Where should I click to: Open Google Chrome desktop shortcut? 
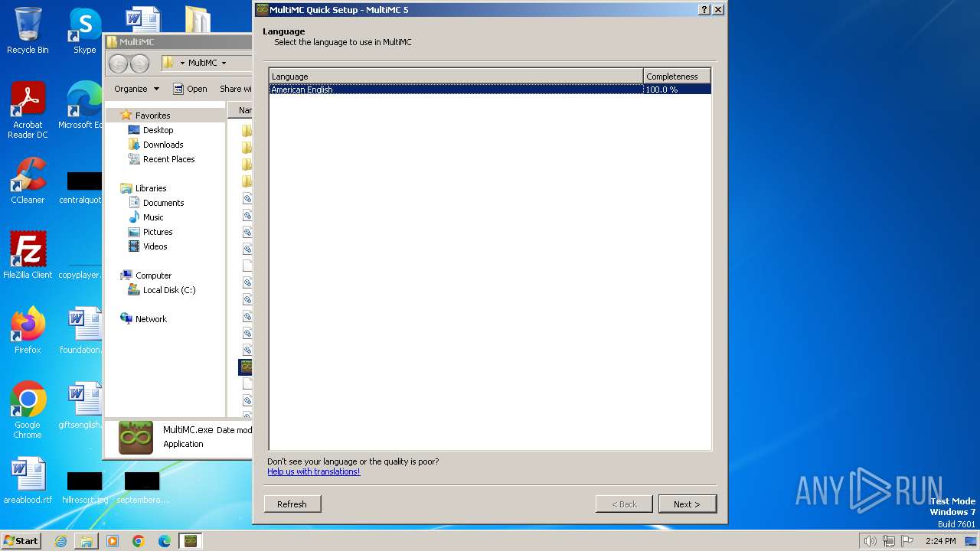coord(28,410)
